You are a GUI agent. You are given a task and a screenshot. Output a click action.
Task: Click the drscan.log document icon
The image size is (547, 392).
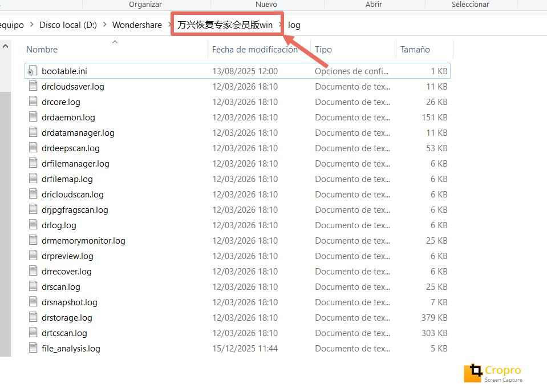pos(33,286)
